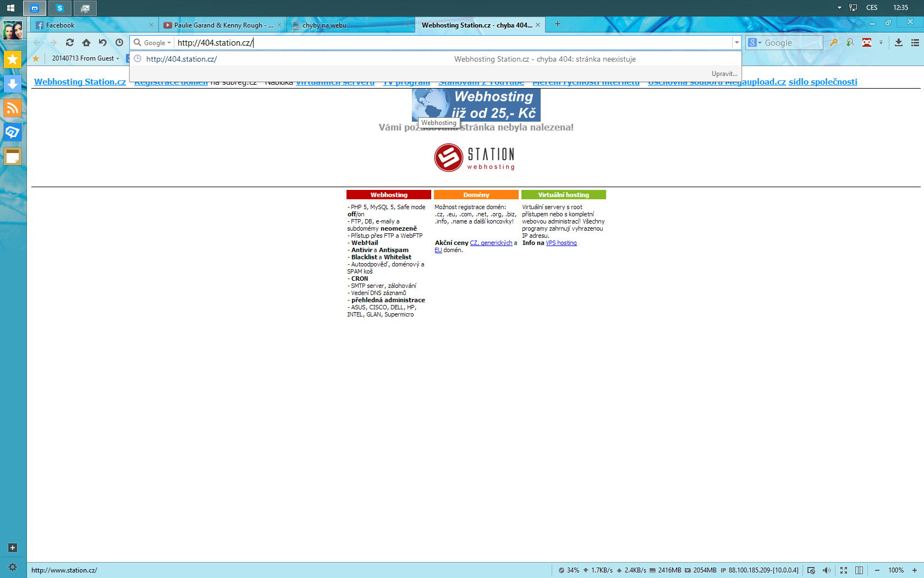Viewport: 924px width, 578px height.
Task: Open the main browser menu icon
Action: pos(915,42)
